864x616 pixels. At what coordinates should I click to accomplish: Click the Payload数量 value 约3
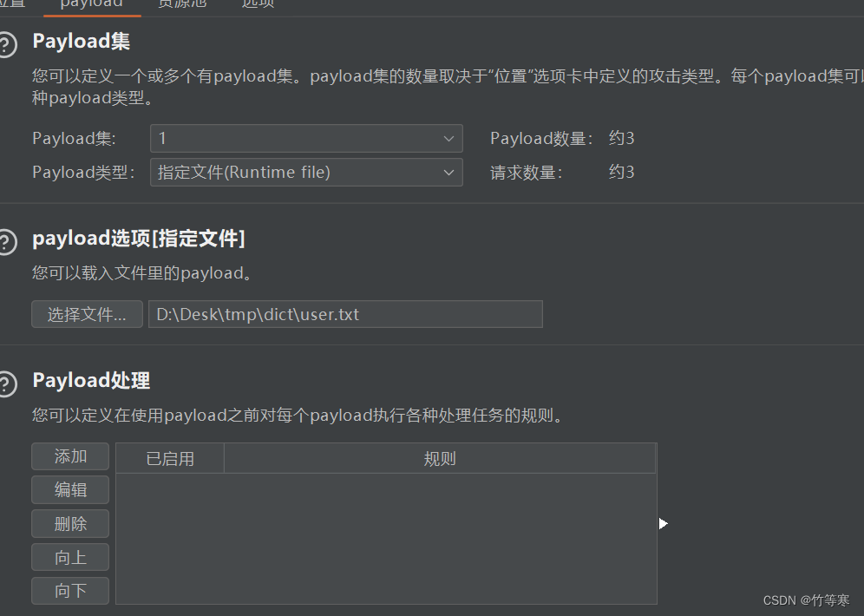point(622,138)
